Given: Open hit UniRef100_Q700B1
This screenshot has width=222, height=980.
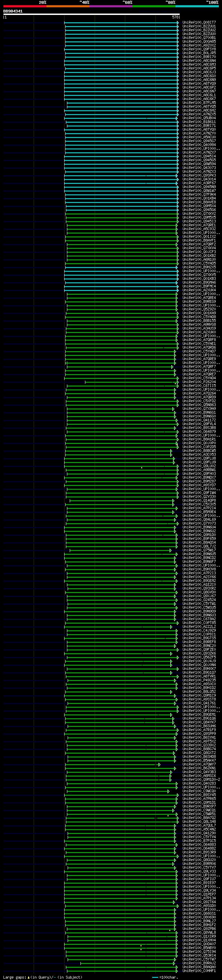Looking at the screenshot, I should (199, 38).
